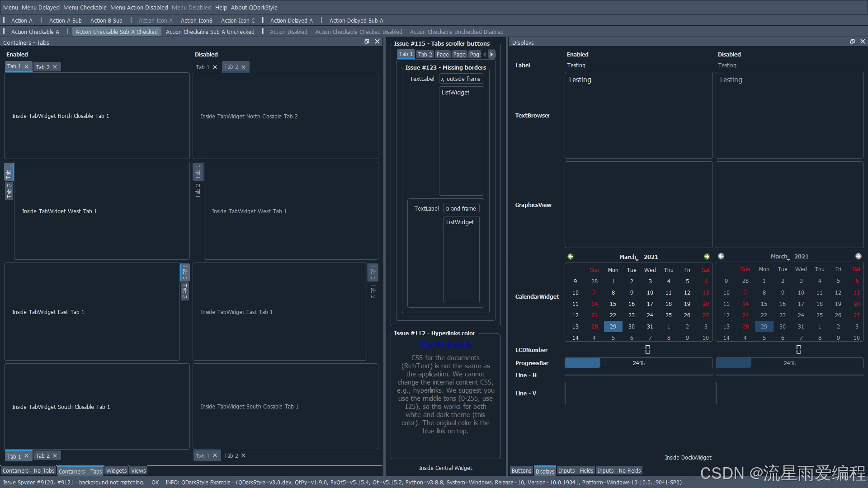This screenshot has width=868, height=488.
Task: Open the March month dropdown in calendar
Action: (628, 257)
